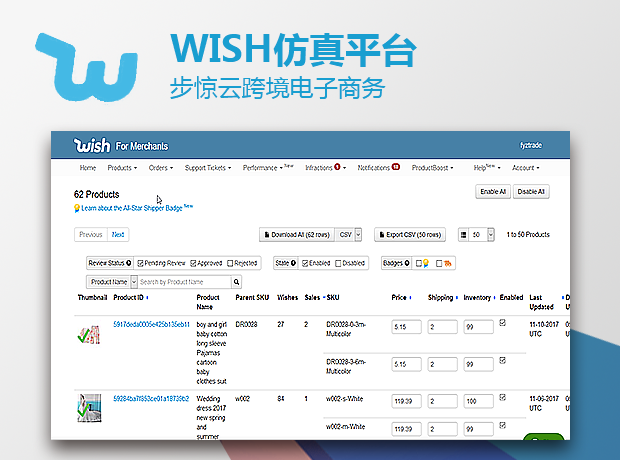
Task: Open the Product Name search type dropdown
Action: click(x=134, y=282)
